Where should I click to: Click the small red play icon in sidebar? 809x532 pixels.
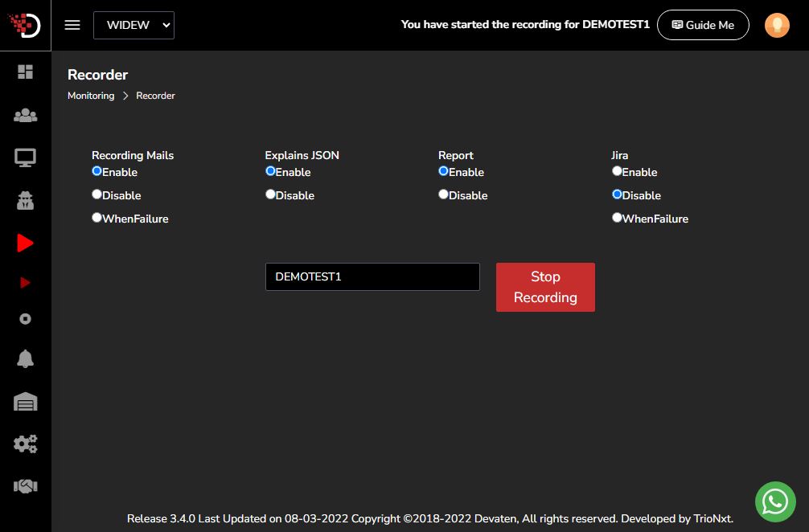click(x=25, y=283)
